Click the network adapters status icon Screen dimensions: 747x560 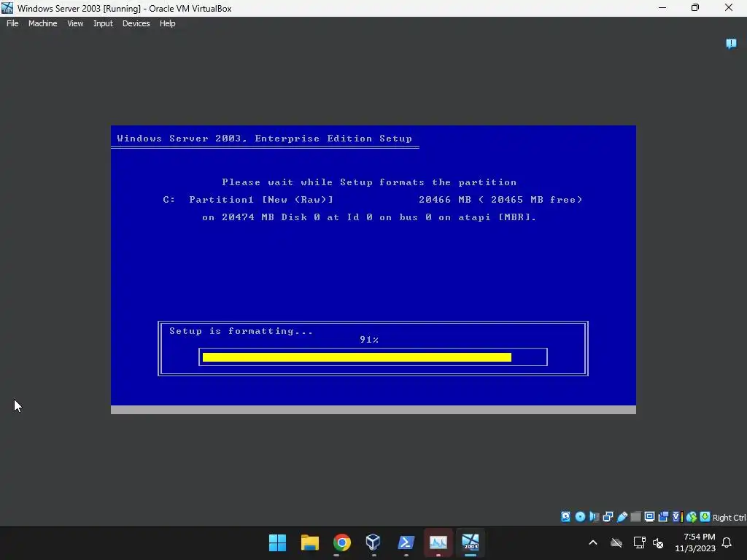608,517
